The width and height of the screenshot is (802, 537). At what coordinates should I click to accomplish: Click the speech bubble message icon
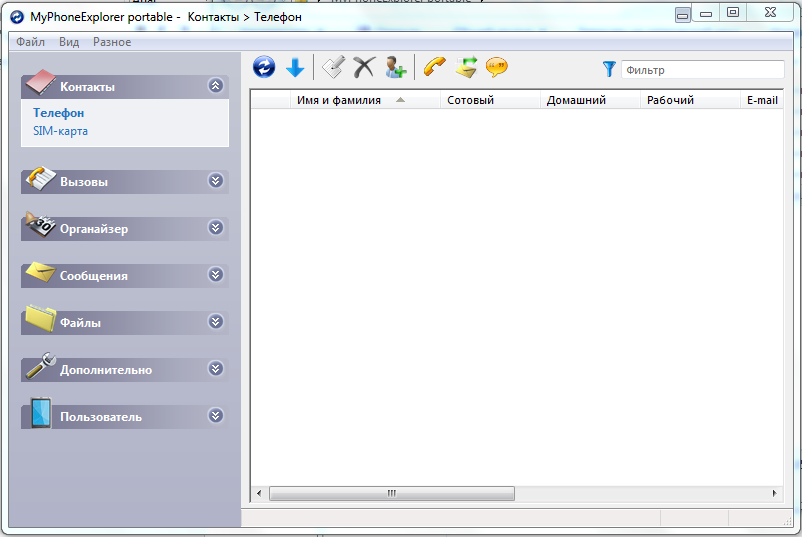coord(496,67)
